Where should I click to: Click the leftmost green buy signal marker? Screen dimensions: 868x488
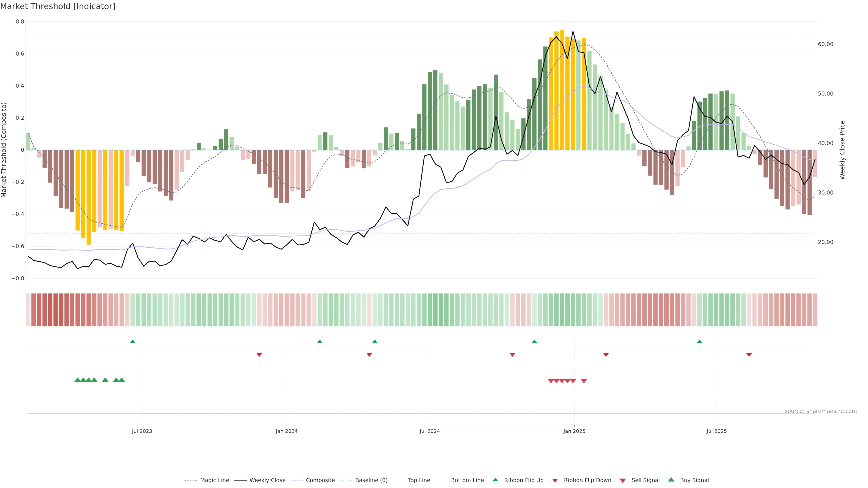click(x=78, y=380)
